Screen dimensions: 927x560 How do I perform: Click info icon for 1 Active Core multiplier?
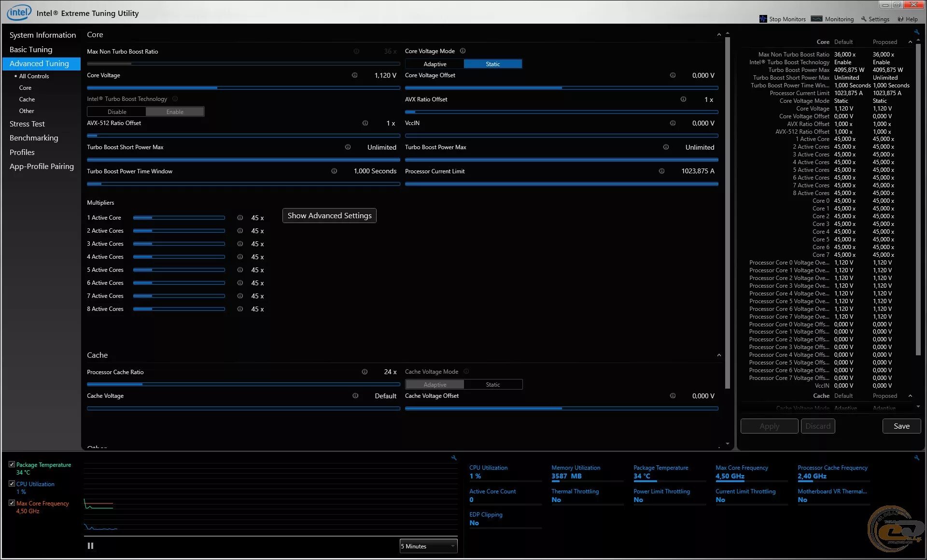240,218
